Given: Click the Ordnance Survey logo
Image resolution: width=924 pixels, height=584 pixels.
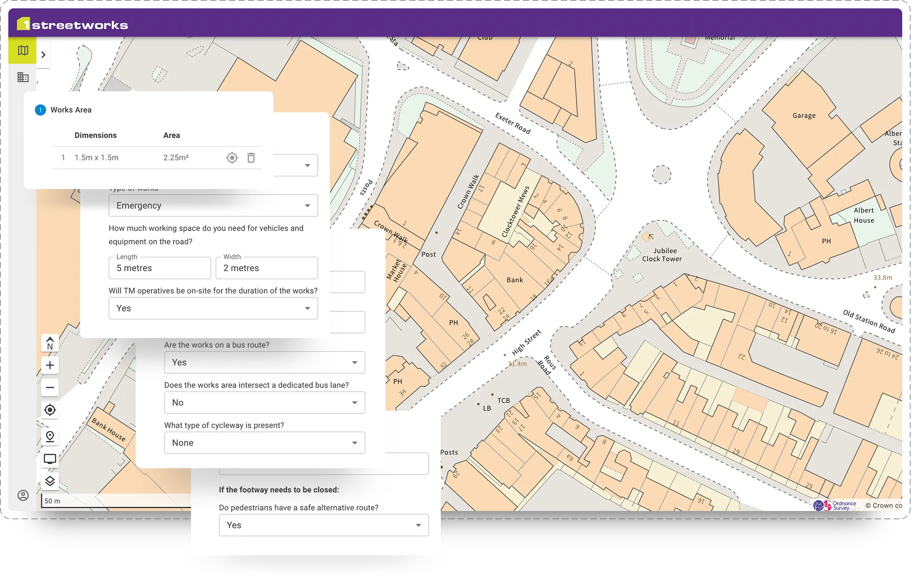Looking at the screenshot, I should (834, 505).
